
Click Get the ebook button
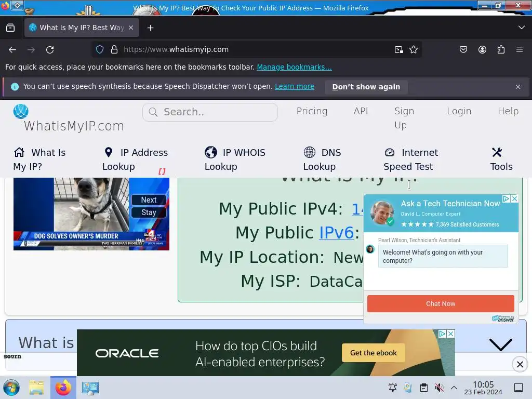(x=373, y=353)
